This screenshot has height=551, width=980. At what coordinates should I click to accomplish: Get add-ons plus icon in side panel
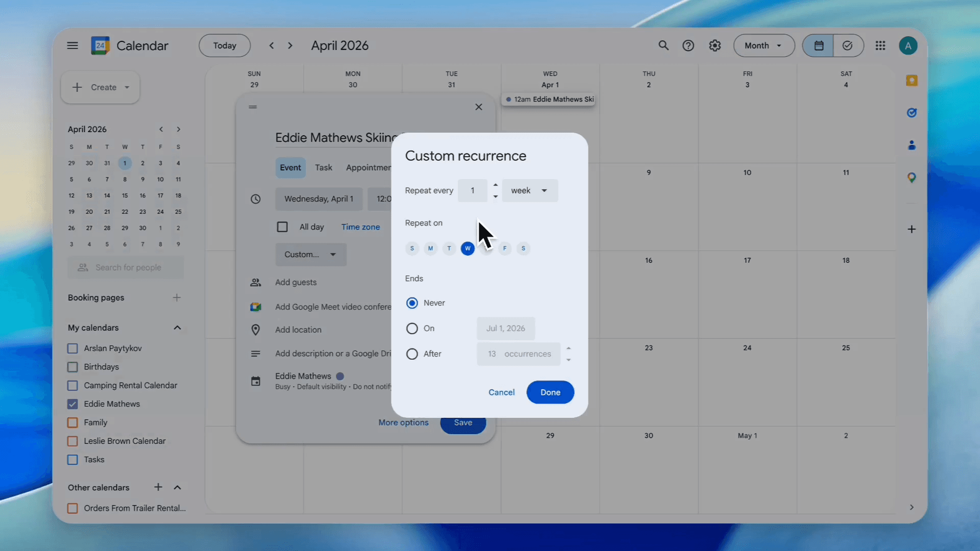[x=912, y=229]
